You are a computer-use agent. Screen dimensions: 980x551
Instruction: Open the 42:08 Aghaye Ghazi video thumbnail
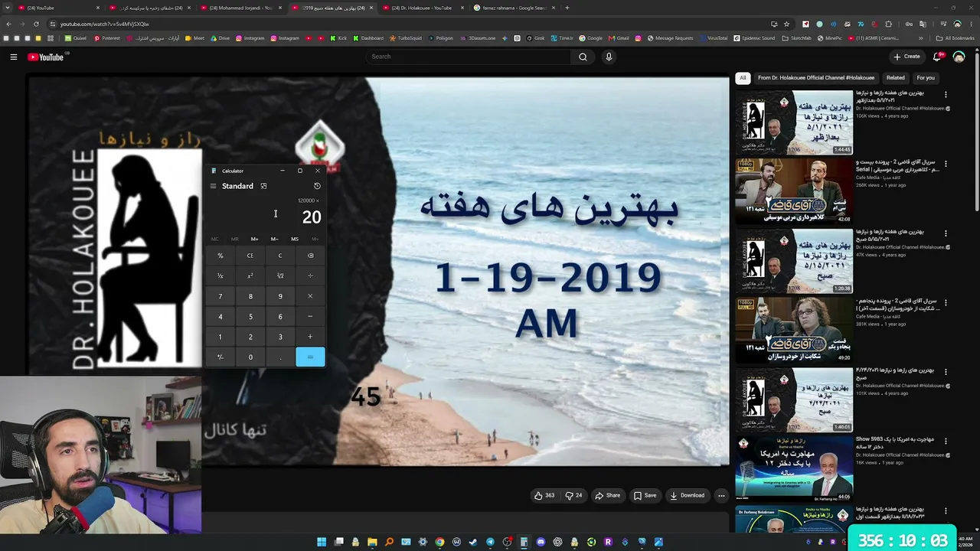794,191
